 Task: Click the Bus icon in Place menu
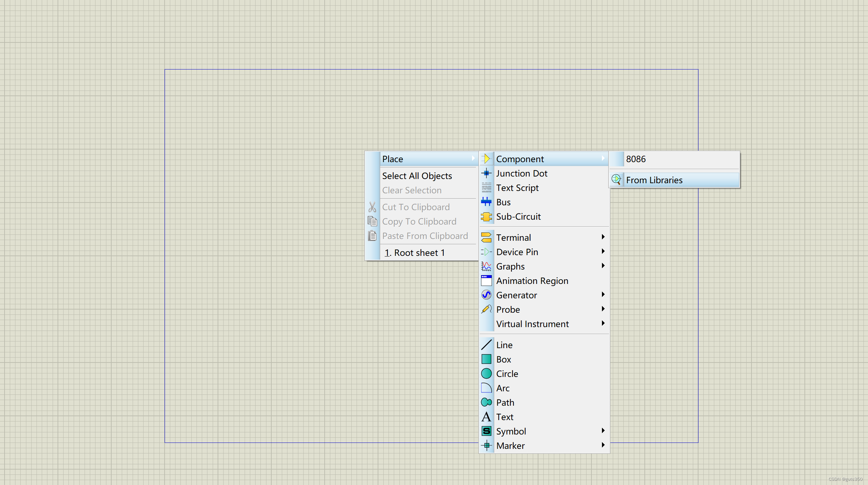(x=486, y=202)
